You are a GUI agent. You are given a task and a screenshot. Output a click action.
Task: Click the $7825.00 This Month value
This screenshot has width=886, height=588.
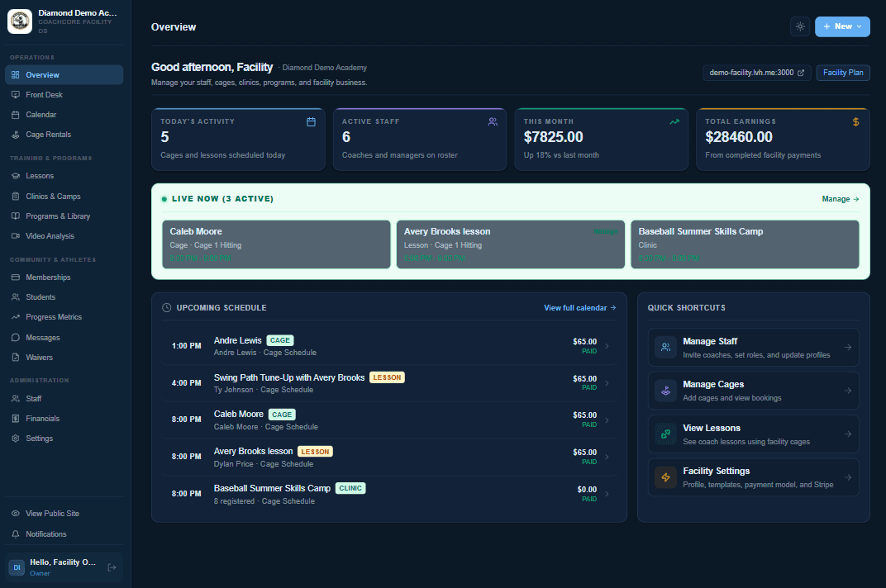(553, 137)
